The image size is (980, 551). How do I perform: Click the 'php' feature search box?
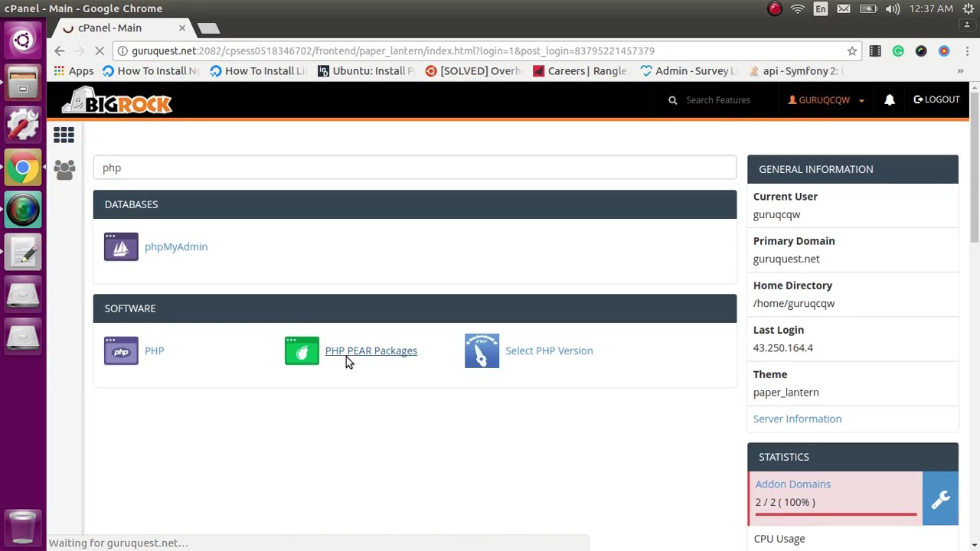click(415, 168)
